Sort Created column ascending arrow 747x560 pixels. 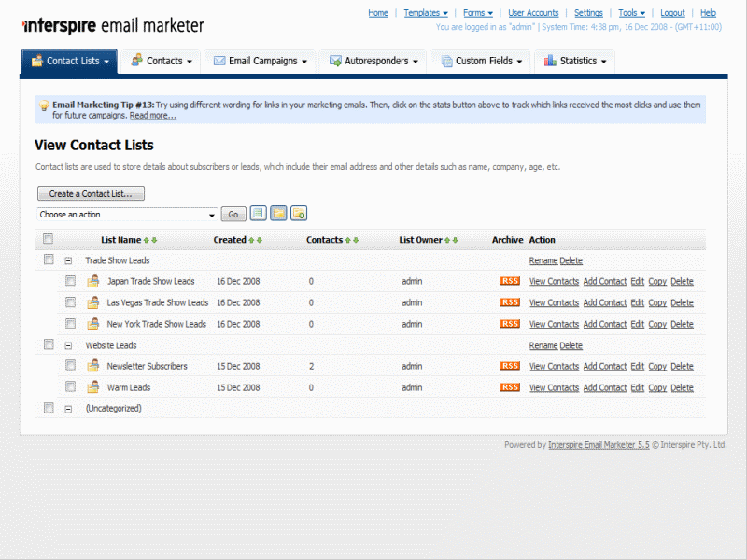point(251,241)
